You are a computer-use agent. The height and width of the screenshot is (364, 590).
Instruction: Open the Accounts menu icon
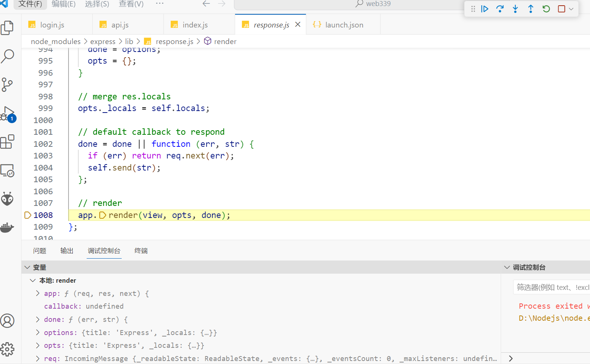pyautogui.click(x=7, y=321)
